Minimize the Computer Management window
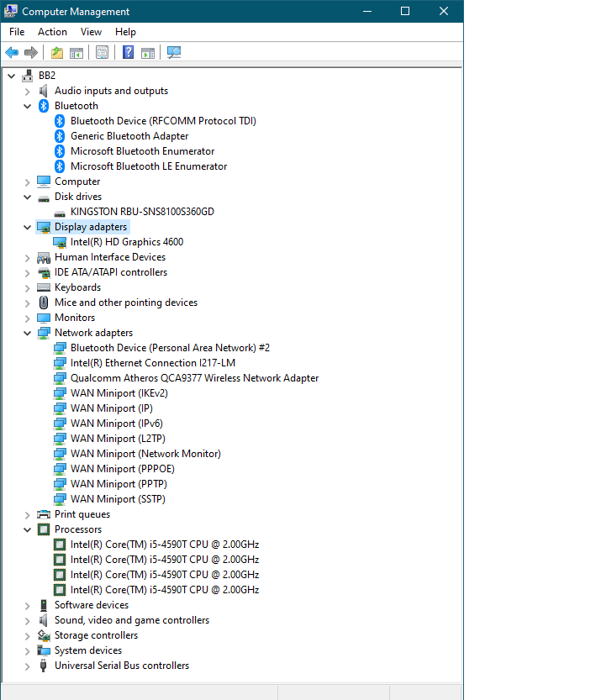The image size is (601, 700). (367, 11)
